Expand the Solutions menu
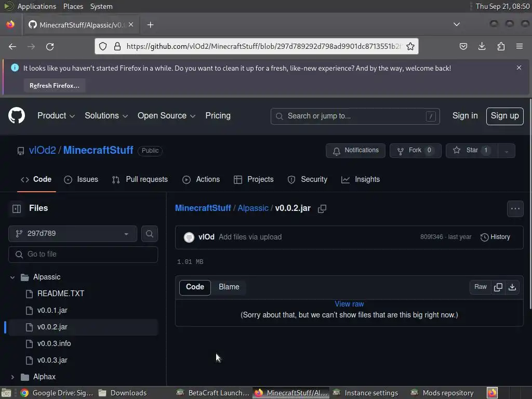532x399 pixels. (106, 116)
